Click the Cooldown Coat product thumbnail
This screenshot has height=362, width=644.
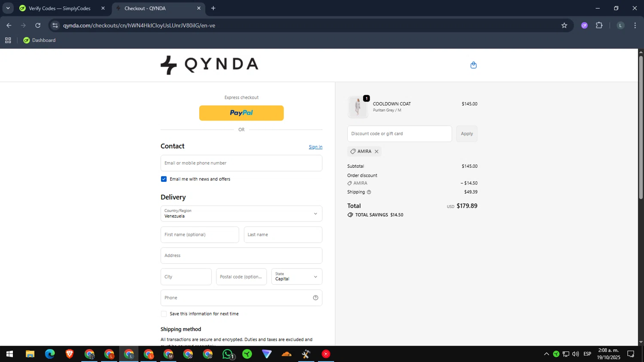tap(358, 107)
